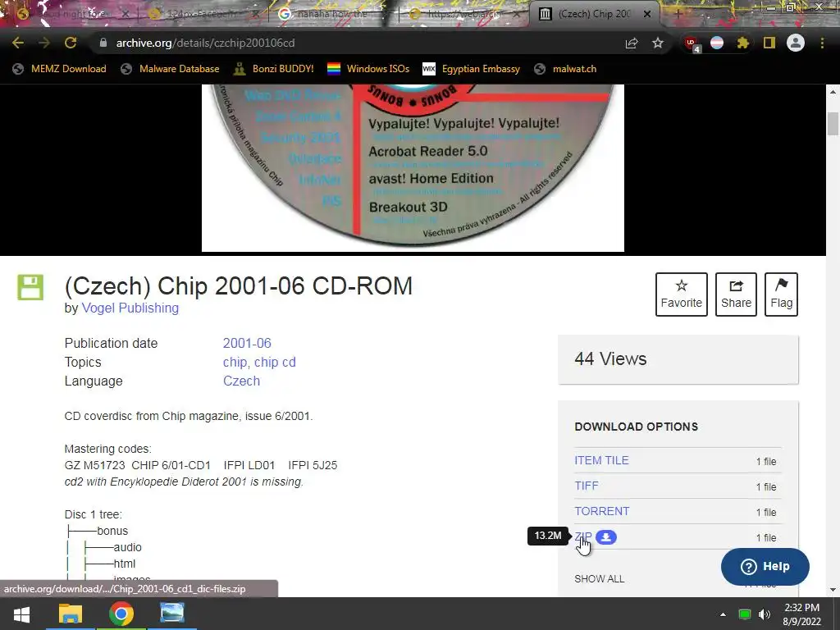
Task: Close the (Czech) Chip 2001 tab
Action: click(647, 14)
